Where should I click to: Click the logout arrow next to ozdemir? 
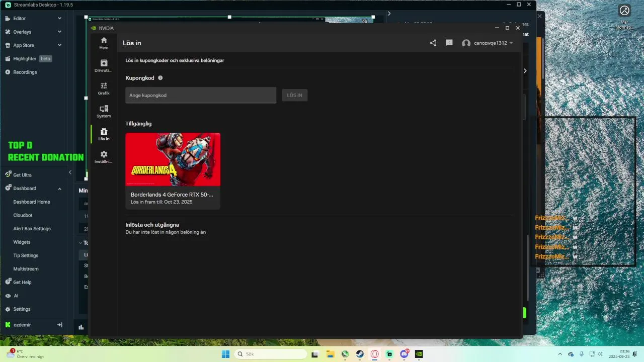pyautogui.click(x=59, y=325)
